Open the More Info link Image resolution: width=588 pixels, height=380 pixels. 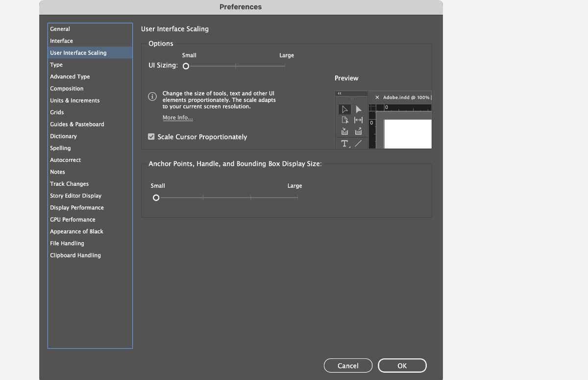click(x=177, y=117)
